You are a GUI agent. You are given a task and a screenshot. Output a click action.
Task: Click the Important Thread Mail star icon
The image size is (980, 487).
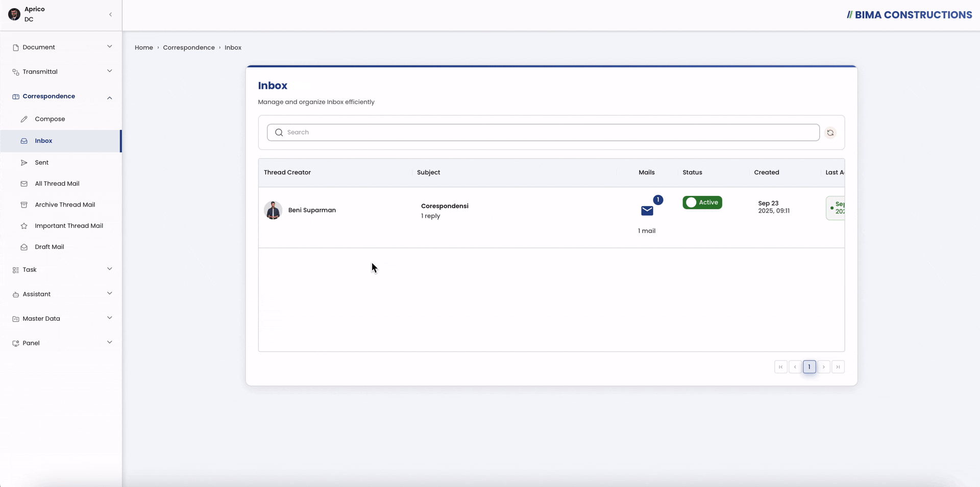pyautogui.click(x=24, y=226)
